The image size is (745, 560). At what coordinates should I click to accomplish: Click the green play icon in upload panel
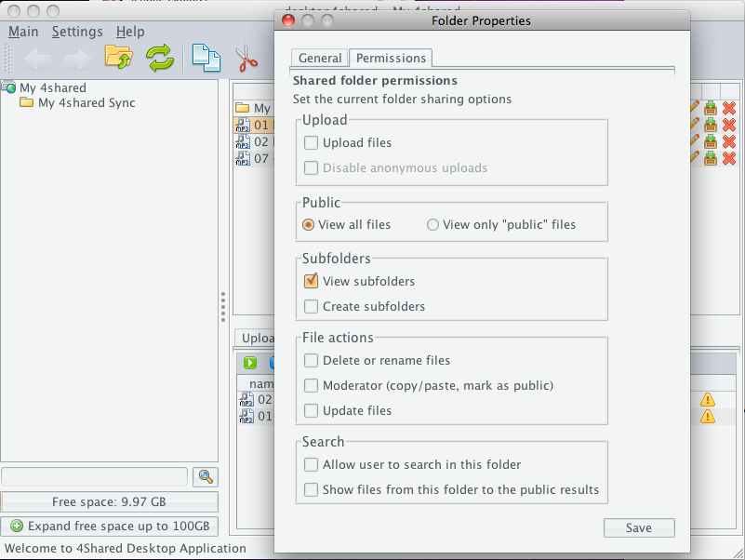[x=250, y=363]
